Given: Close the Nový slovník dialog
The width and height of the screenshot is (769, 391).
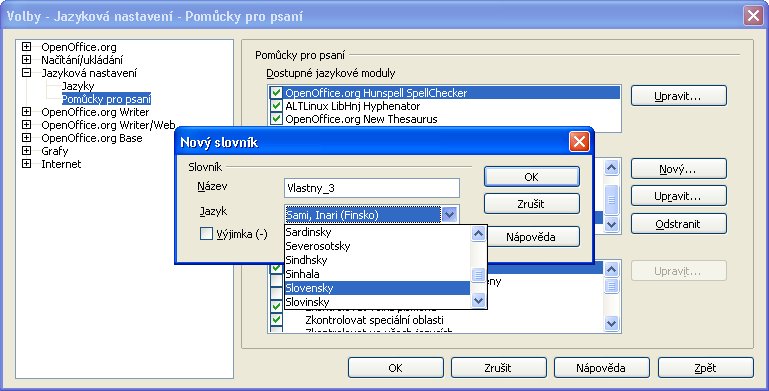Looking at the screenshot, I should 579,142.
